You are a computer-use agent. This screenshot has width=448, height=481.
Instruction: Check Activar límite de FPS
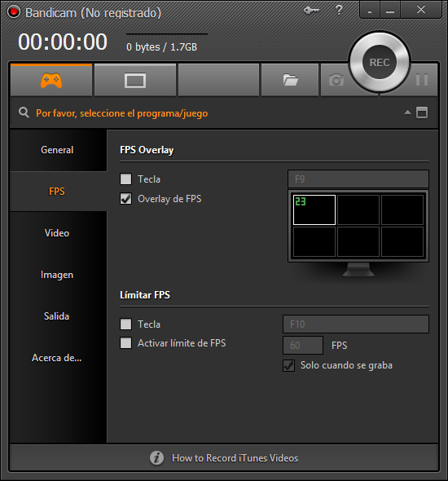click(125, 343)
